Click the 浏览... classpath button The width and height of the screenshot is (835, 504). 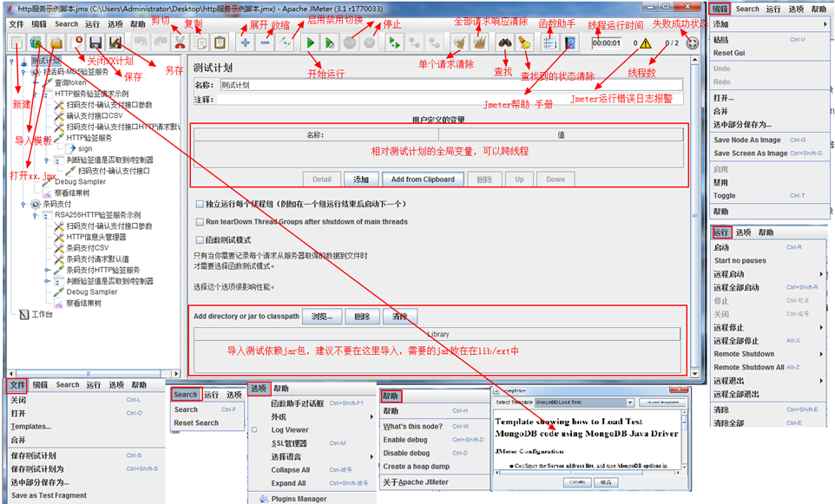point(322,316)
